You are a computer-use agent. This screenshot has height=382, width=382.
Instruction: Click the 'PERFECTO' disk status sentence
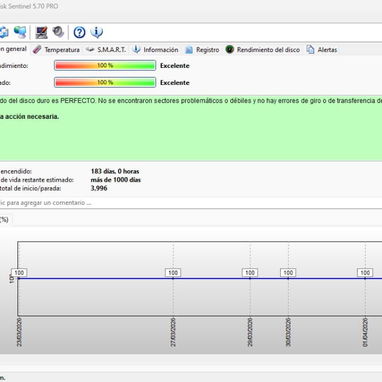[x=191, y=101]
